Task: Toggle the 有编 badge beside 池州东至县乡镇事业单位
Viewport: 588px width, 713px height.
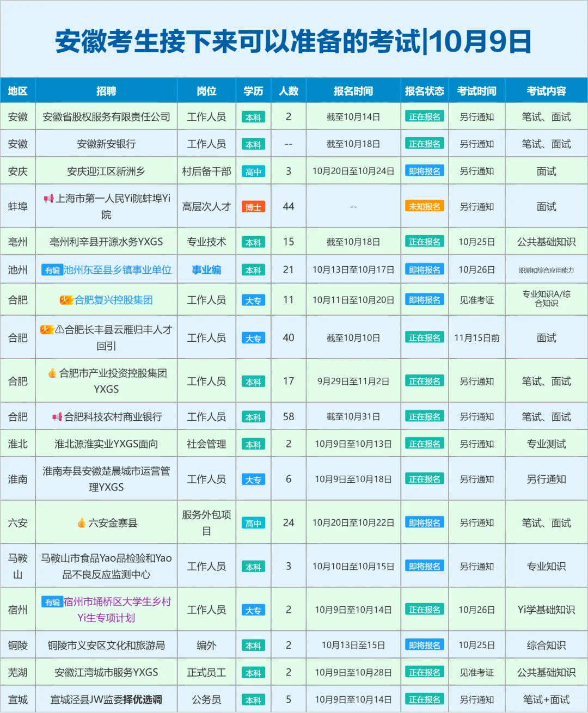Action: click(x=52, y=269)
